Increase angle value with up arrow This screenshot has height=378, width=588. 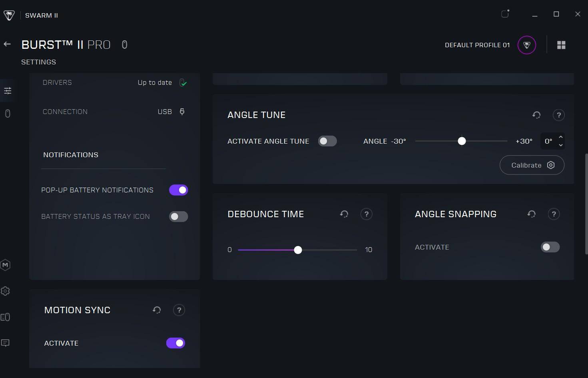coord(560,137)
